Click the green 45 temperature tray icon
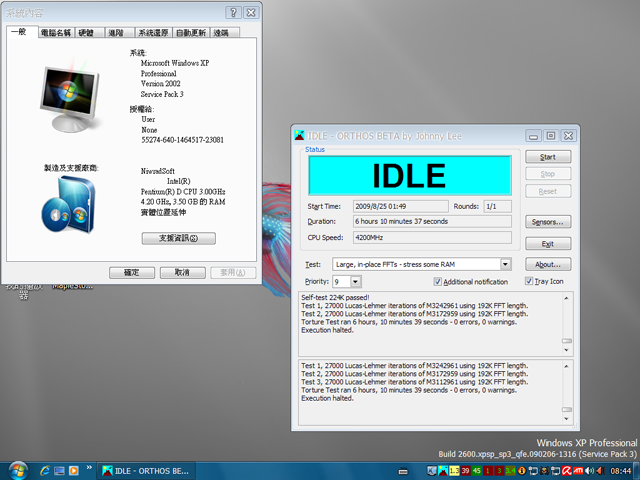This screenshot has height=480, width=640. click(x=476, y=471)
